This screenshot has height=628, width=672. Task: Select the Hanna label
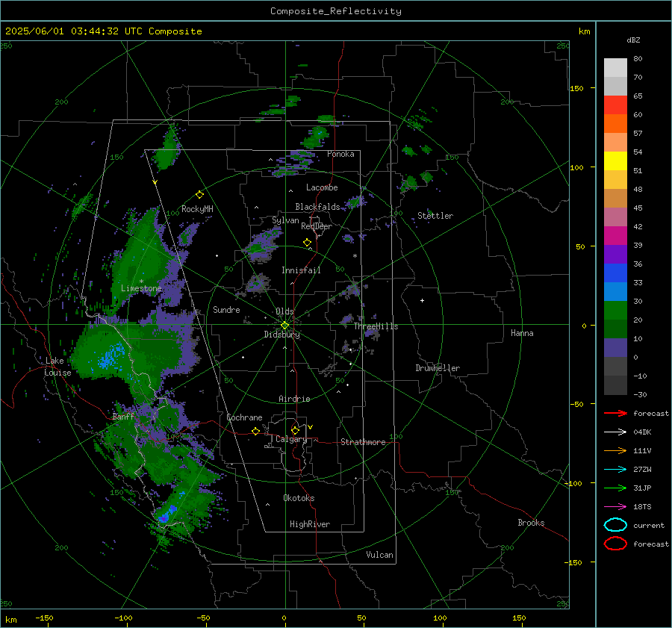pos(522,333)
